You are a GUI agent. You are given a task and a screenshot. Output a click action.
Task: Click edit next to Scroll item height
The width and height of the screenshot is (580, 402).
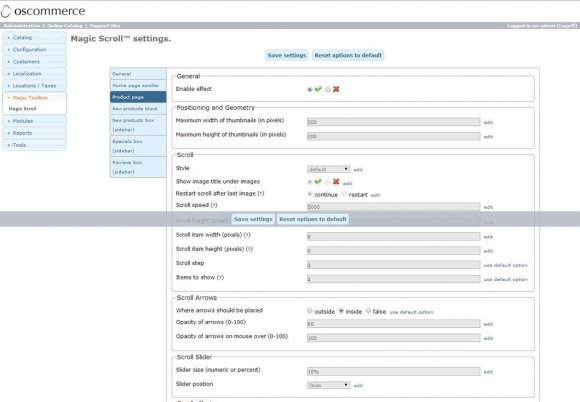click(x=488, y=251)
